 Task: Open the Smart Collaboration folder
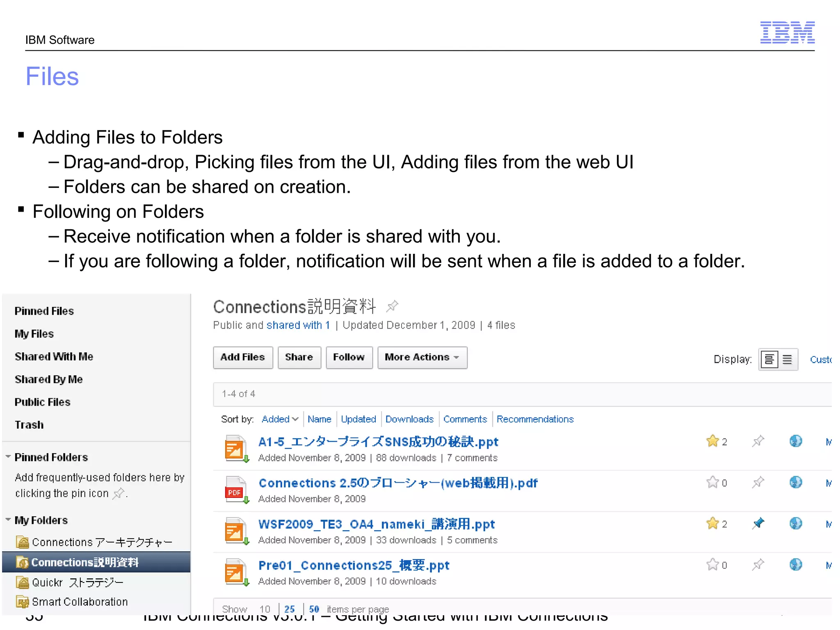point(80,602)
